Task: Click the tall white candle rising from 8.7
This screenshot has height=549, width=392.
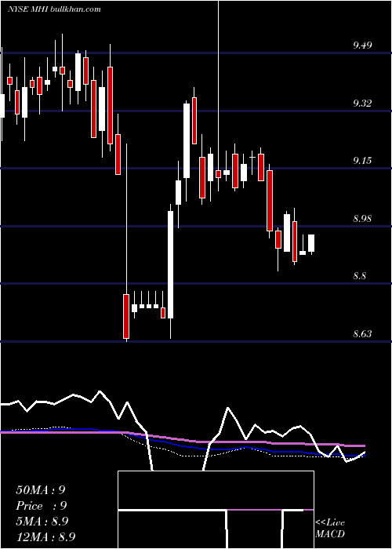Action: click(170, 264)
